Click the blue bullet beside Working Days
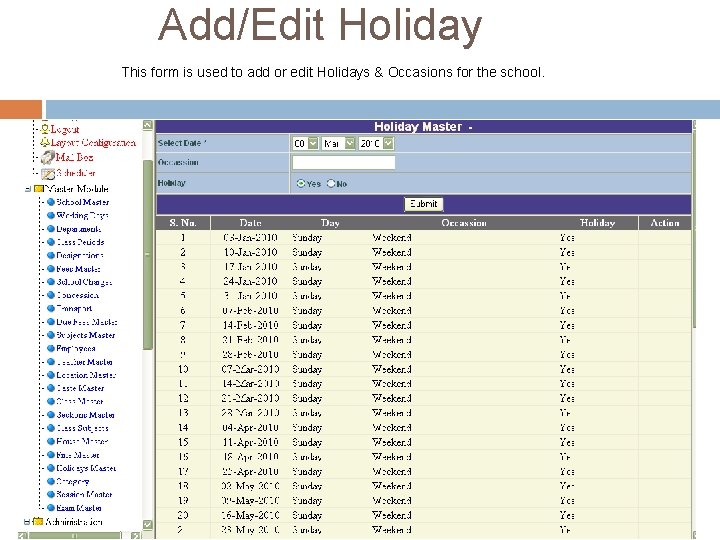Screen dimensions: 720x540 [x=51, y=215]
